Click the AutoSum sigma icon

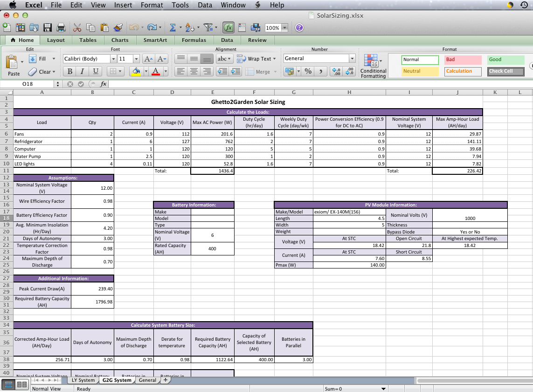coord(172,28)
